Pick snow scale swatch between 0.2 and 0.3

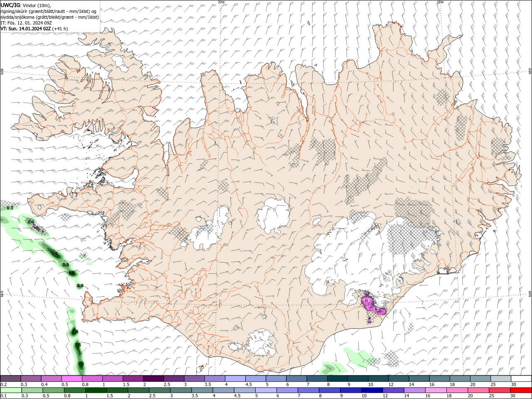(x=10, y=378)
